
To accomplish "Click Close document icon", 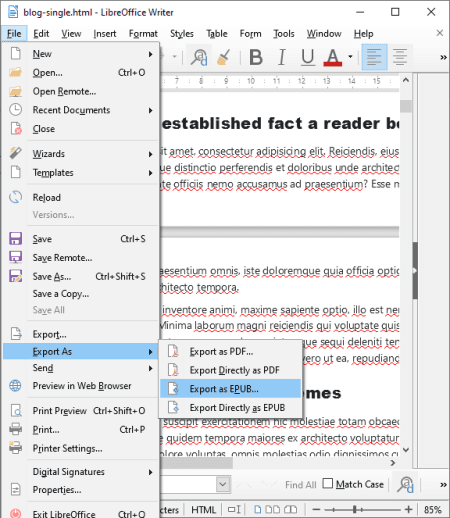I will tap(16, 128).
